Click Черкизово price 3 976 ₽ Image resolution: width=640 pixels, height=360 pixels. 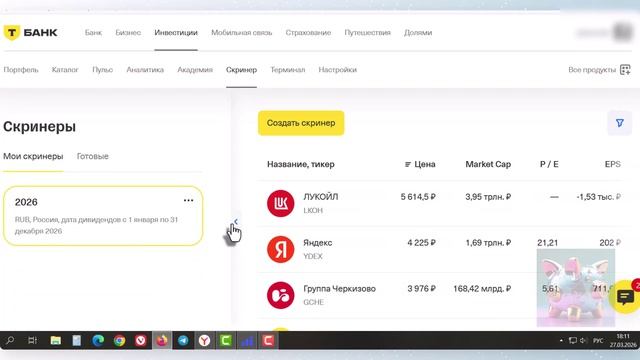pyautogui.click(x=422, y=289)
